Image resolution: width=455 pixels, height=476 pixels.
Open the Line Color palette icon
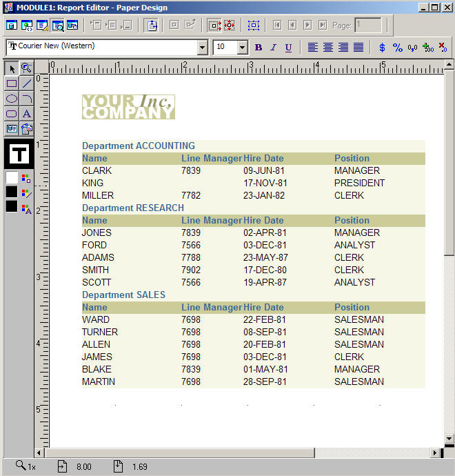tap(26, 193)
